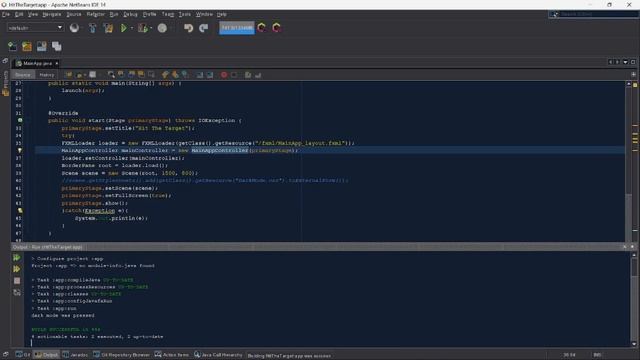This screenshot has width=640, height=360.
Task: Maximize the editor window button
Action: 633,62
